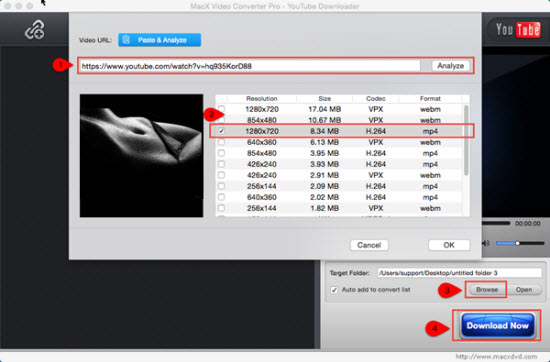Open the Browse folder button

[487, 290]
